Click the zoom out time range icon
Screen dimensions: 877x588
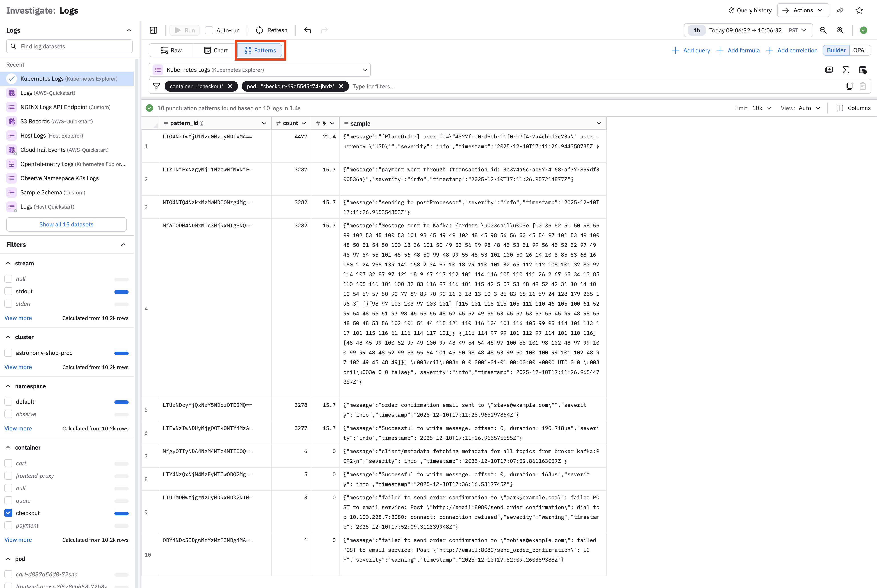(x=823, y=30)
